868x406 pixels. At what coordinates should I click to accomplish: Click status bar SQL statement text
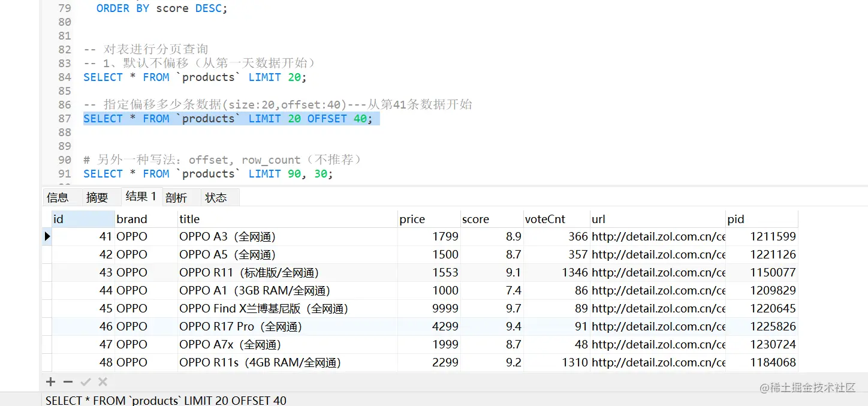(166, 400)
